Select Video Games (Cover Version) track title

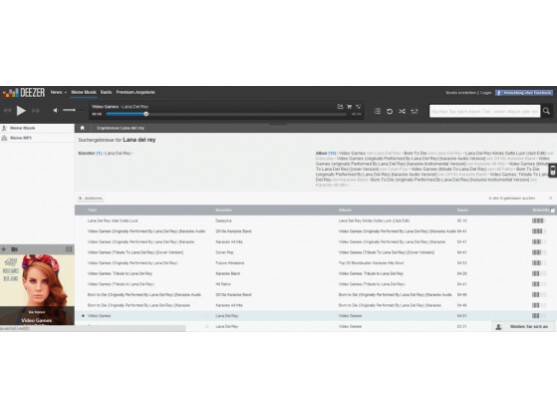[135, 253]
